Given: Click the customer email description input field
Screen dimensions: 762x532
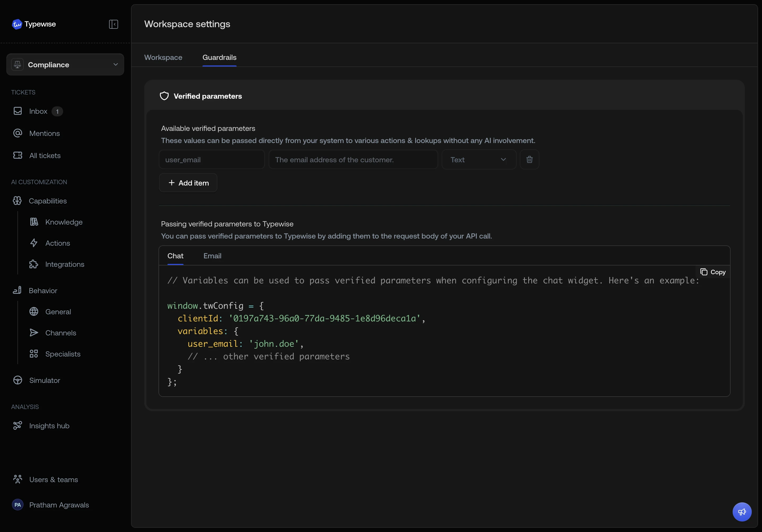Looking at the screenshot, I should pos(353,160).
